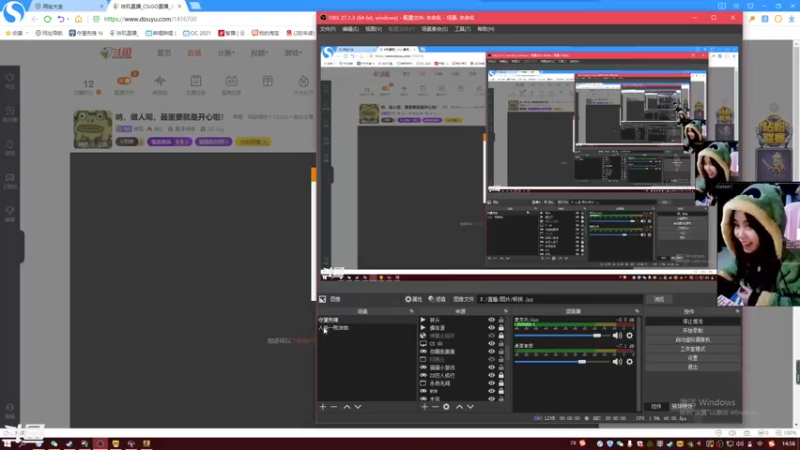800x450 pixels.
Task: Toggle visibility eye for CS GO source
Action: [491, 343]
